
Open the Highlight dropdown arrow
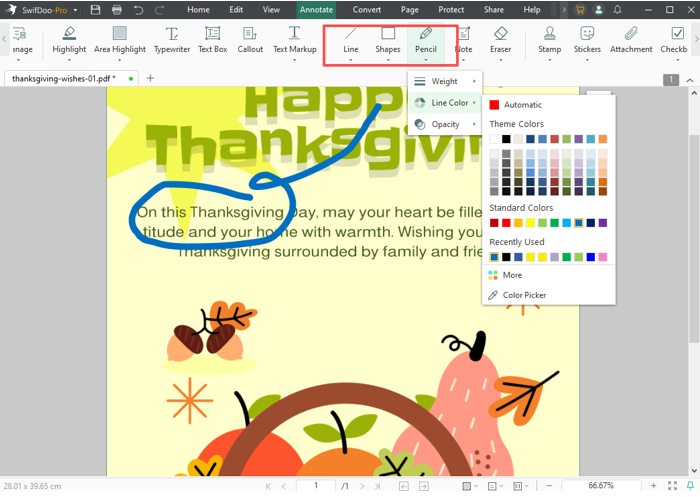point(69,60)
